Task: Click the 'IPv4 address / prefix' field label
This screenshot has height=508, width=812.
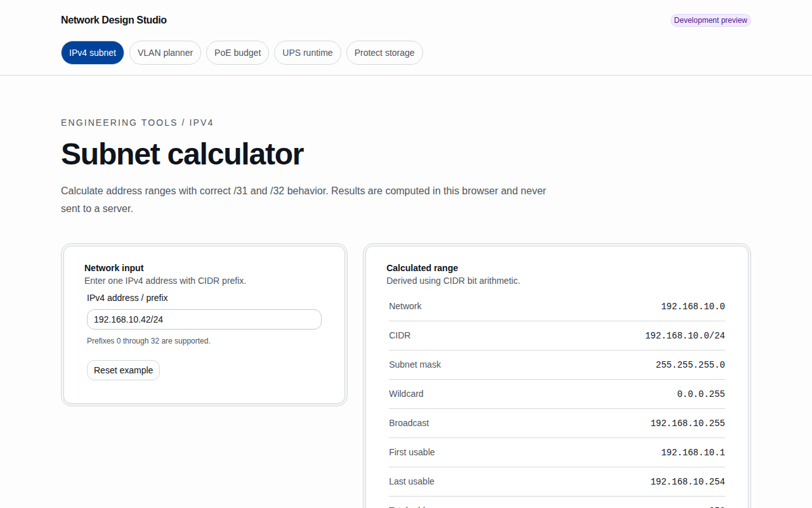Action: pos(128,298)
